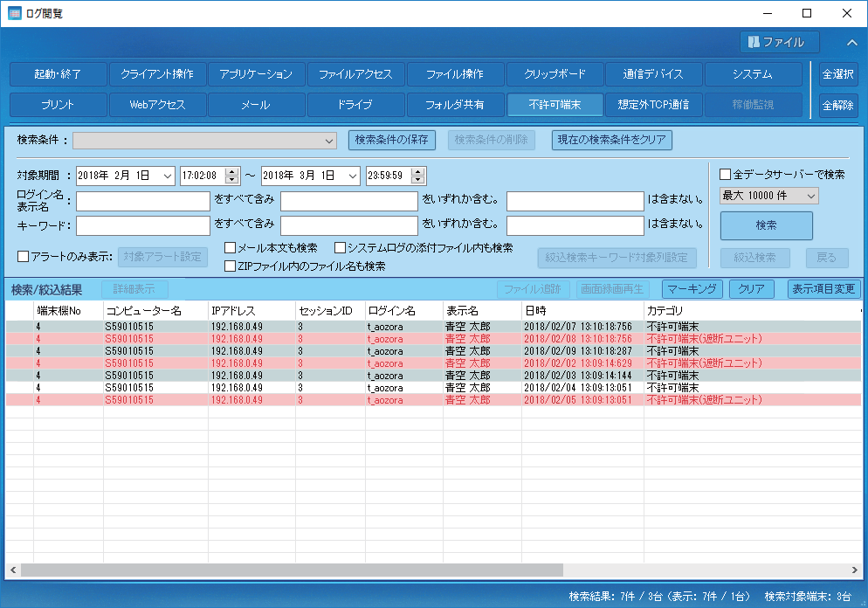
Task: Select the ファイル操作 log category
Action: pyautogui.click(x=455, y=74)
